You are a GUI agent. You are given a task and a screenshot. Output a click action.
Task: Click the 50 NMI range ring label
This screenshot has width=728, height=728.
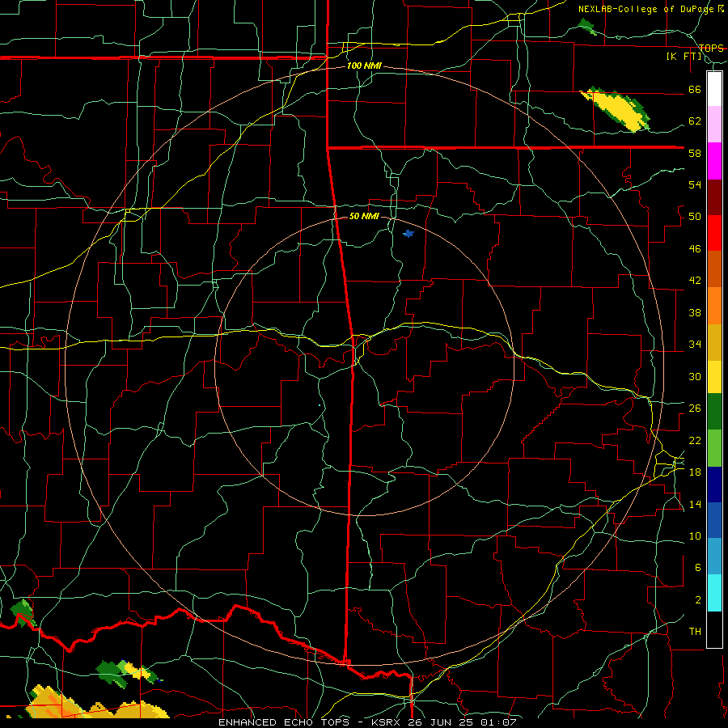pos(364,216)
